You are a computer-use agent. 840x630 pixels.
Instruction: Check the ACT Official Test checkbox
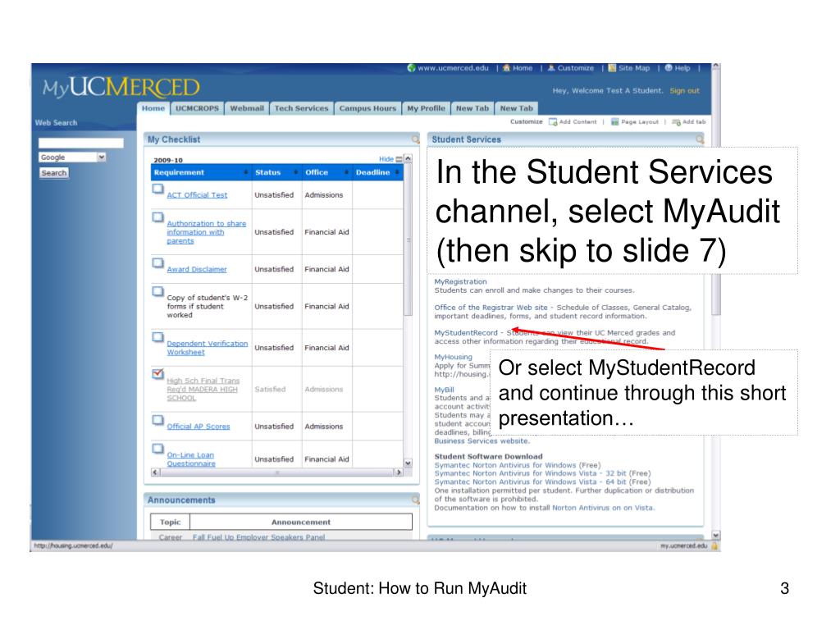157,189
